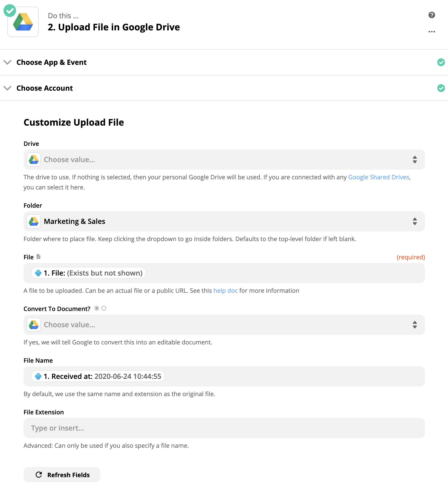
Task: Click the Google Drive step icon
Action: click(23, 22)
